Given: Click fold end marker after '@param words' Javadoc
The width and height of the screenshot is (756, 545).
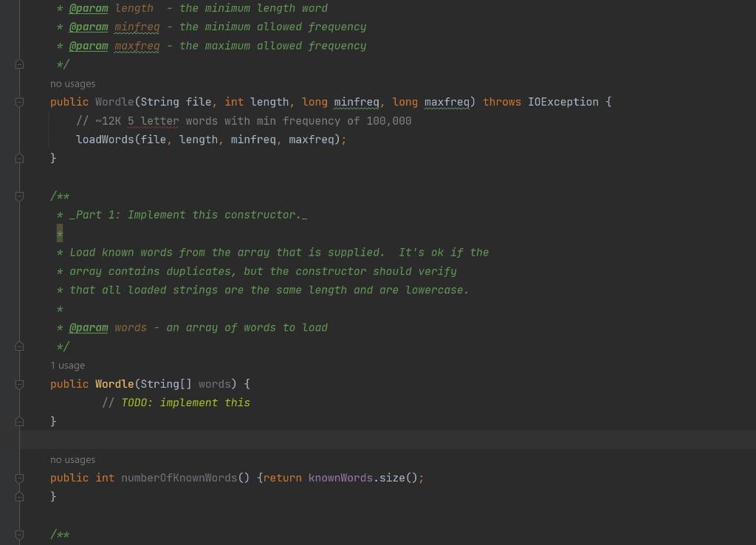Looking at the screenshot, I should [19, 346].
